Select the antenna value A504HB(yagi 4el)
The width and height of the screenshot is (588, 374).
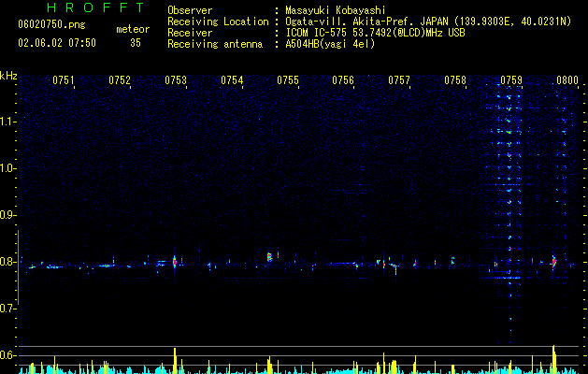tap(330, 44)
